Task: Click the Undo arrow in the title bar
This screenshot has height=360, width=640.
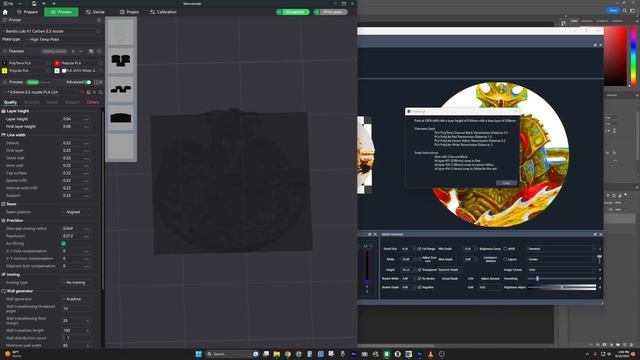Action: [x=44, y=4]
